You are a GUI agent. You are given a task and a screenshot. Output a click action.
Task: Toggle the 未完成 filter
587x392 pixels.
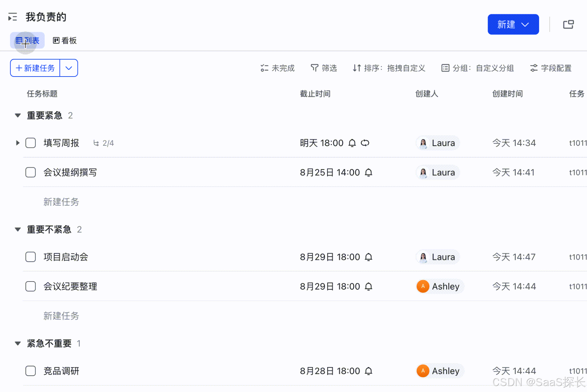pos(278,68)
